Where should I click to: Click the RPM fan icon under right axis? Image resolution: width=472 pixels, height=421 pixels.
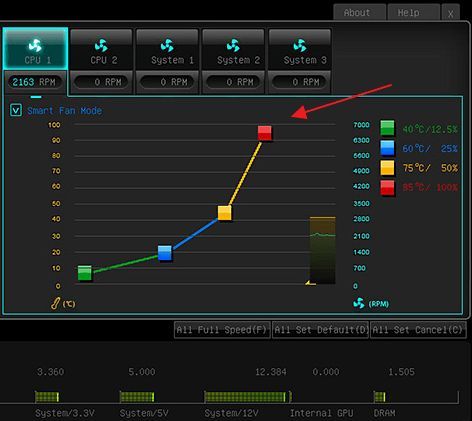coord(359,303)
